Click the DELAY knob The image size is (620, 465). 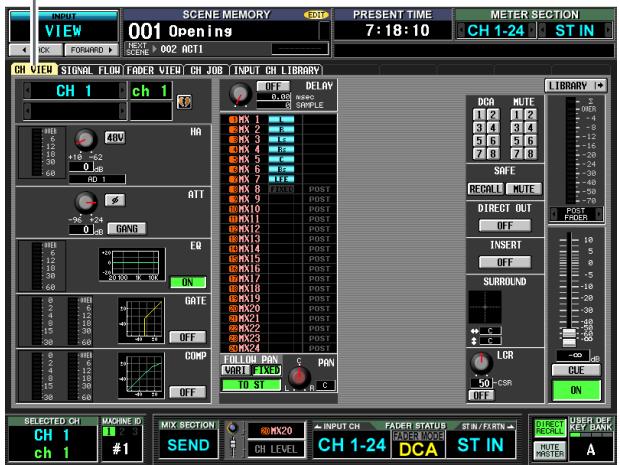point(240,95)
